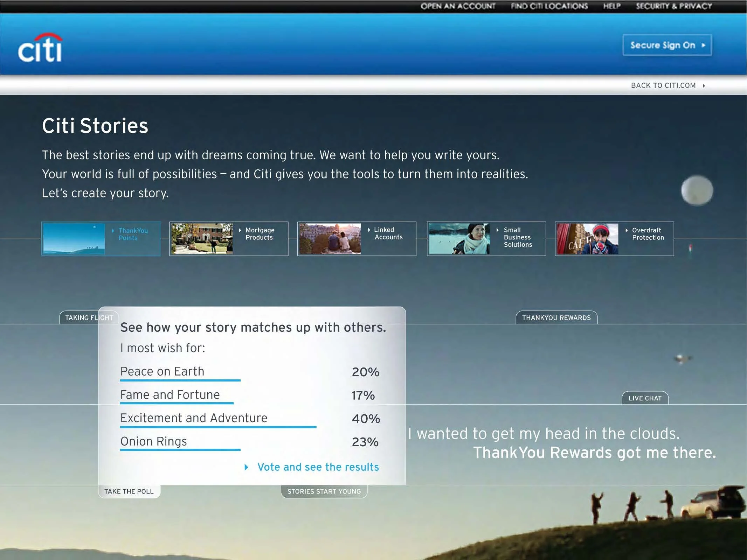The height and width of the screenshot is (560, 747).
Task: Click the Citi logo
Action: point(40,48)
